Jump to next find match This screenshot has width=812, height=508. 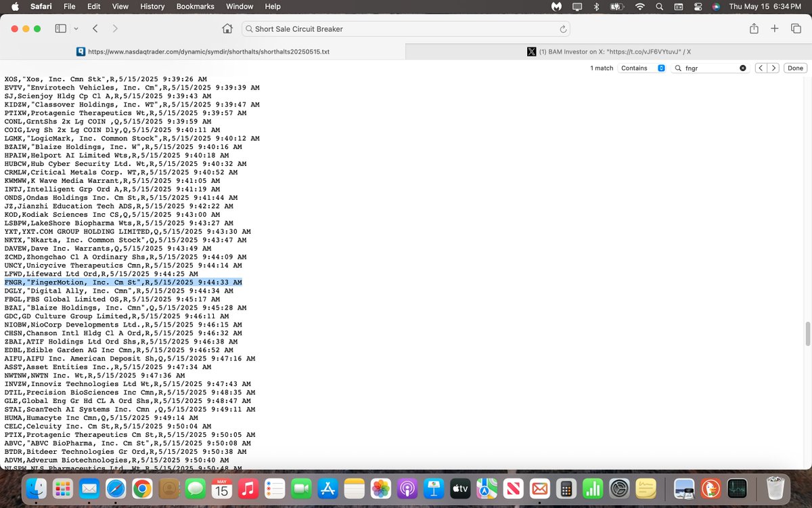coord(773,68)
